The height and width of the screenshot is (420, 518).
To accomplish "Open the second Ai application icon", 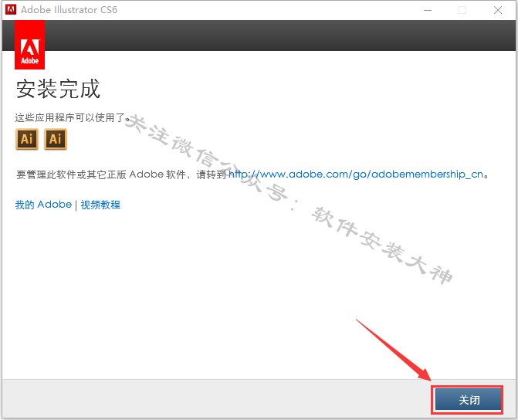I will tap(55, 139).
